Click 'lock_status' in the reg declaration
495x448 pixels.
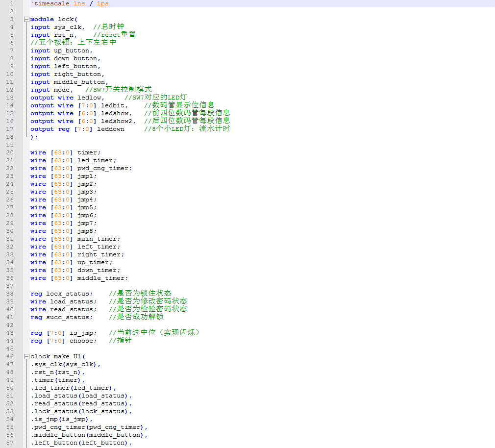[68, 294]
